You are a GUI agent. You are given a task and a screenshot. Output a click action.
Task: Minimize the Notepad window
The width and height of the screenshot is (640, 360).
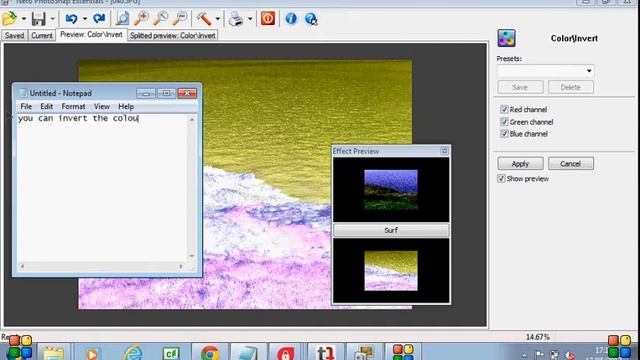[x=146, y=93]
